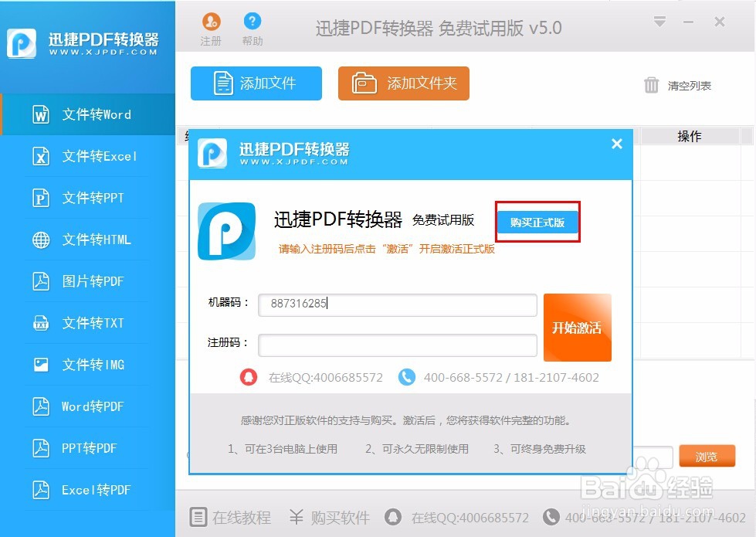Minimize the main window
Screen dimensions: 756x537
tap(689, 22)
